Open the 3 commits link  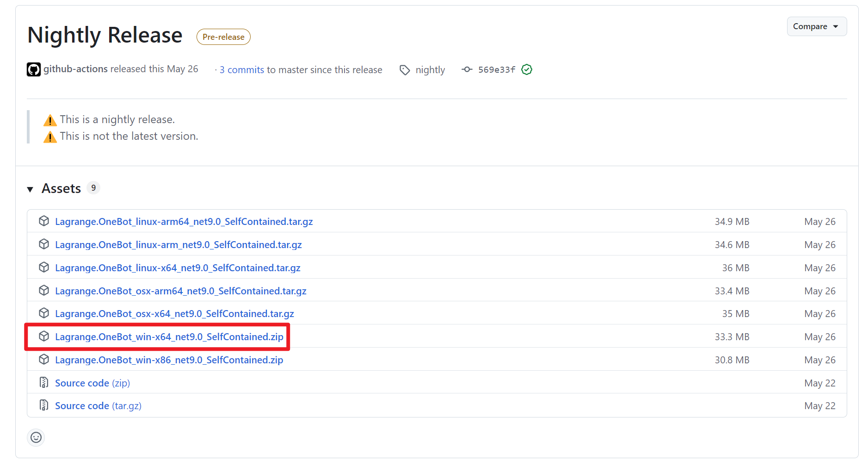[x=241, y=70]
